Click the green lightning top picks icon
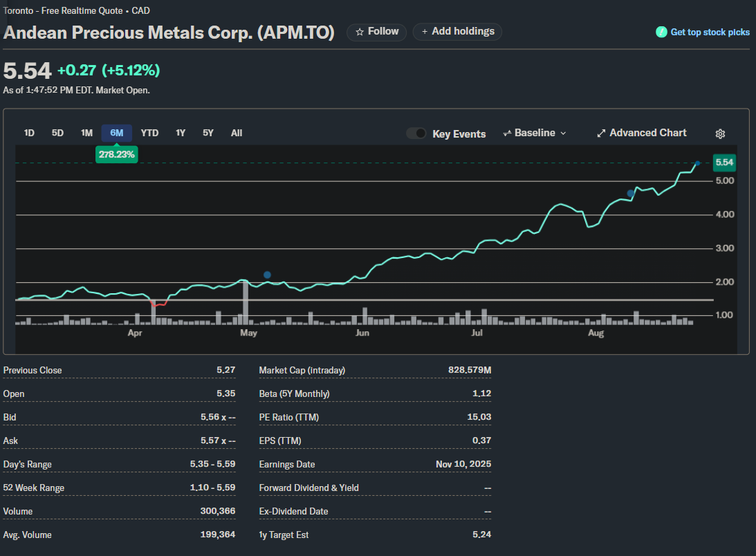This screenshot has width=756, height=556. coord(661,32)
